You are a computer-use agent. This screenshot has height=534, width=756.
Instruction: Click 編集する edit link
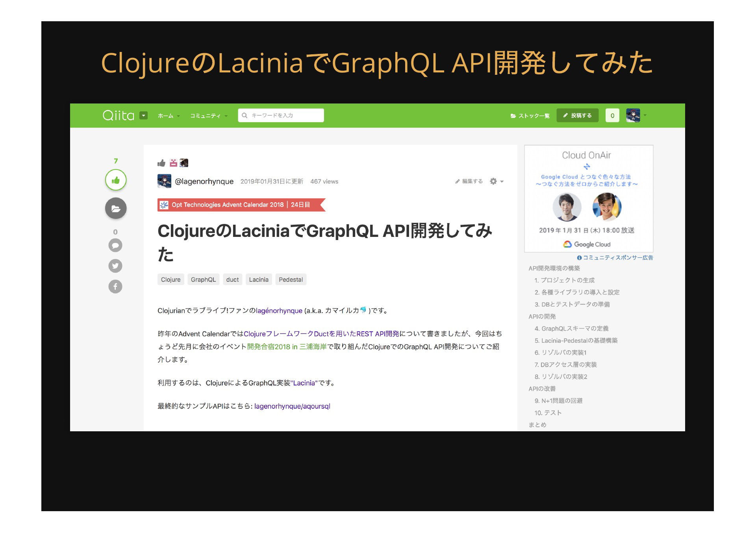click(469, 181)
